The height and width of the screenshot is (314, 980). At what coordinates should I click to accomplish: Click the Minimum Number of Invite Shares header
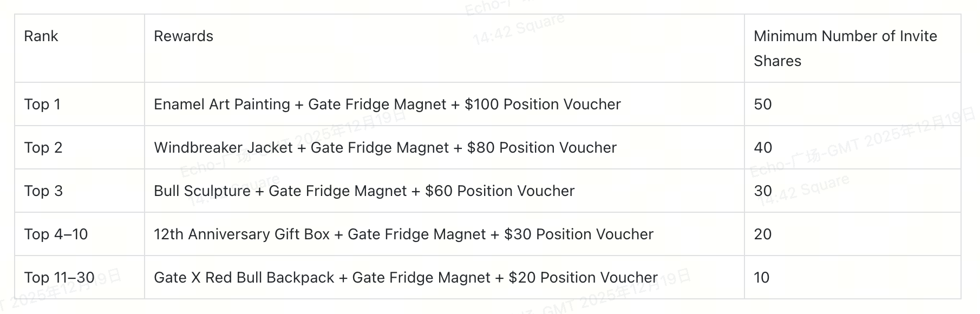845,48
